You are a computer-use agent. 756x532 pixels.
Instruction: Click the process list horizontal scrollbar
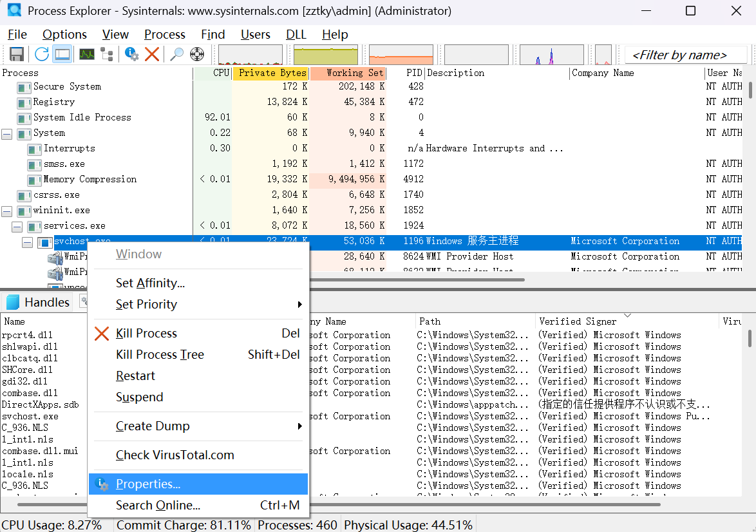[416, 280]
